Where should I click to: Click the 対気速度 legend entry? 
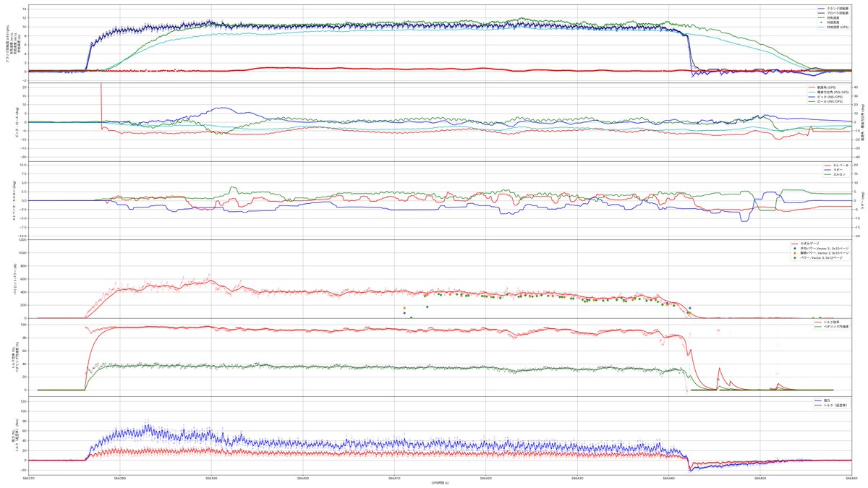(x=828, y=17)
